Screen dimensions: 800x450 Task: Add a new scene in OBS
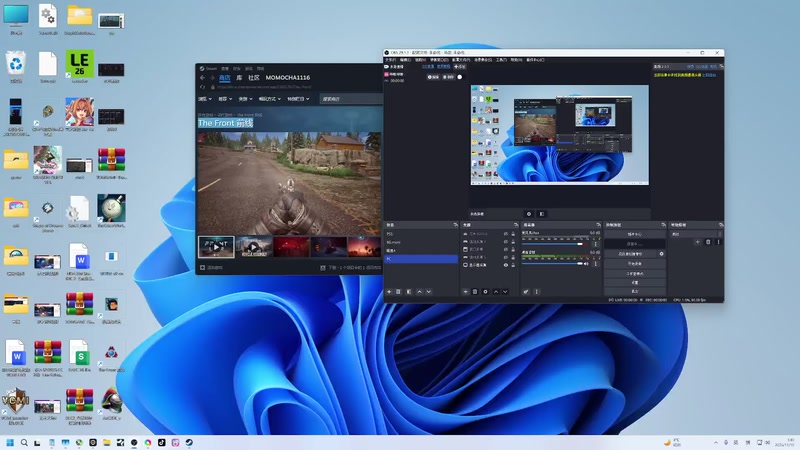click(389, 291)
